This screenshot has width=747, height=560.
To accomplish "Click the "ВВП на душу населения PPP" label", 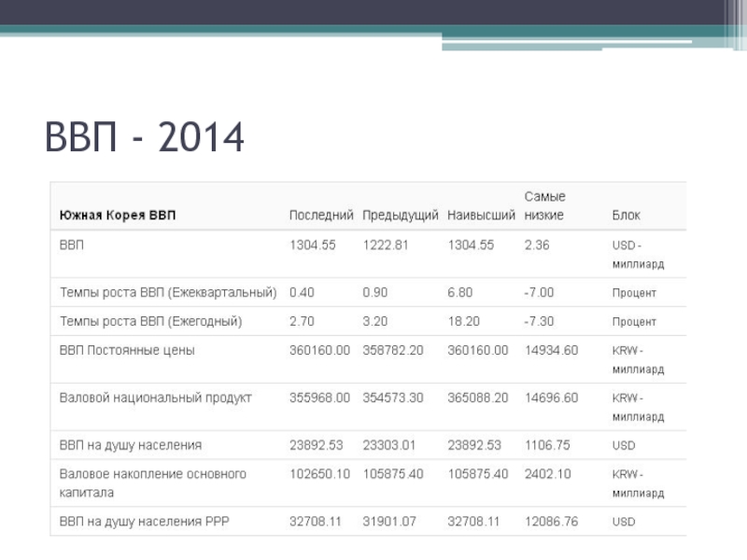I will 143,522.
